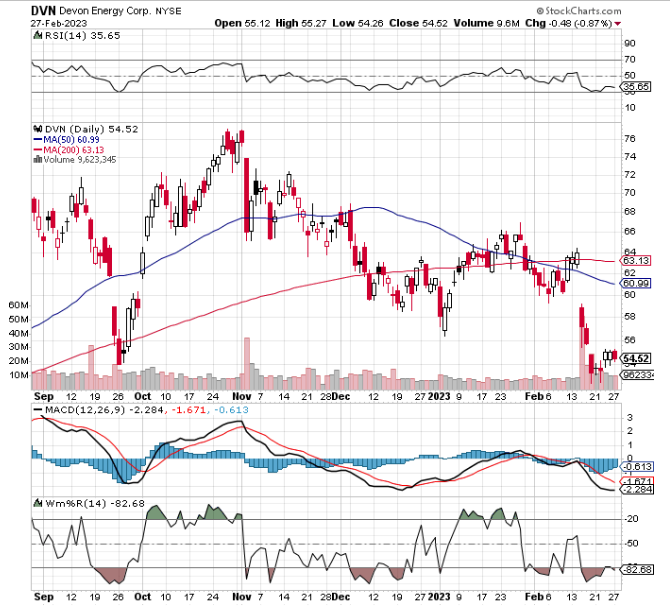
Task: Click the 63.13 MA(200) price tag on the right axis
Action: 636,261
